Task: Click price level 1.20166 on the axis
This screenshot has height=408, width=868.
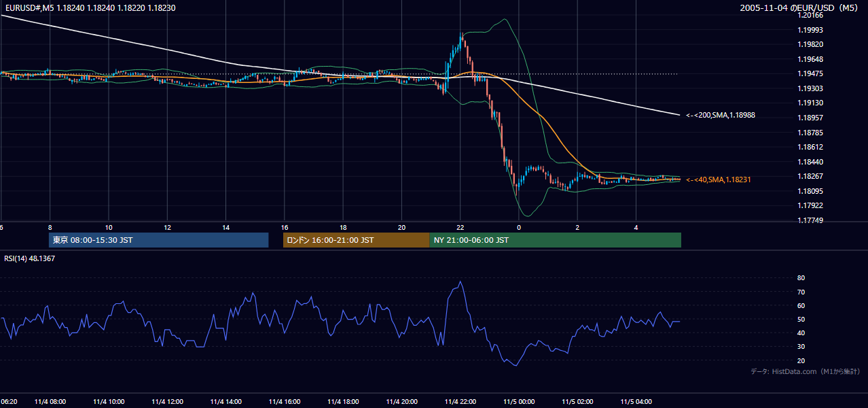Action: [x=810, y=15]
